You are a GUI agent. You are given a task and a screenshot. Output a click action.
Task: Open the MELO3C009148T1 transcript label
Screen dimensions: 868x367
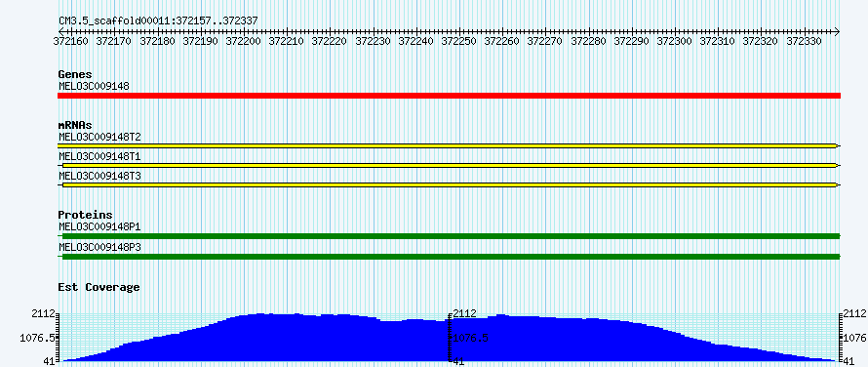pos(99,156)
